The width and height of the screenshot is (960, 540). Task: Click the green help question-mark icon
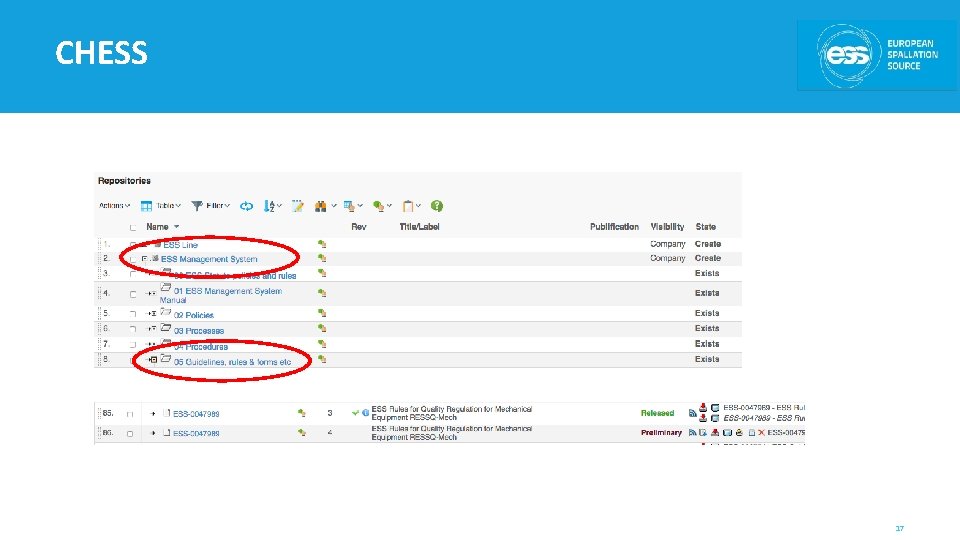coord(437,206)
